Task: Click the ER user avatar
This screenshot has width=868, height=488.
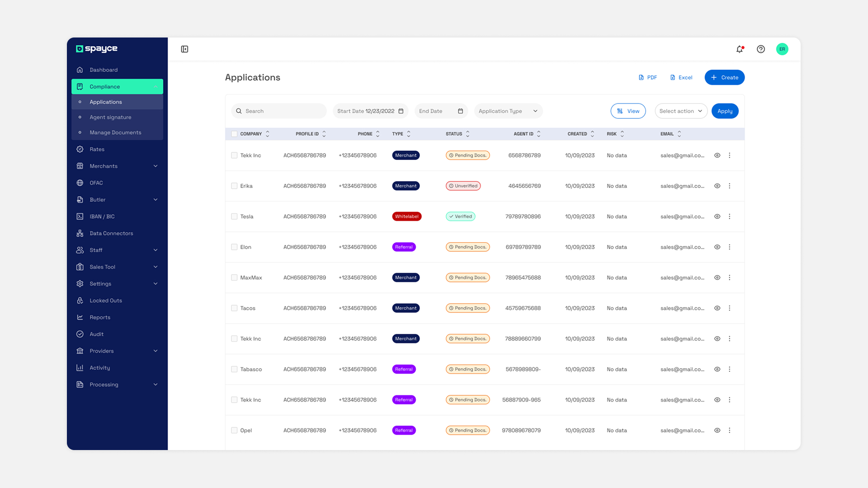Action: [782, 49]
